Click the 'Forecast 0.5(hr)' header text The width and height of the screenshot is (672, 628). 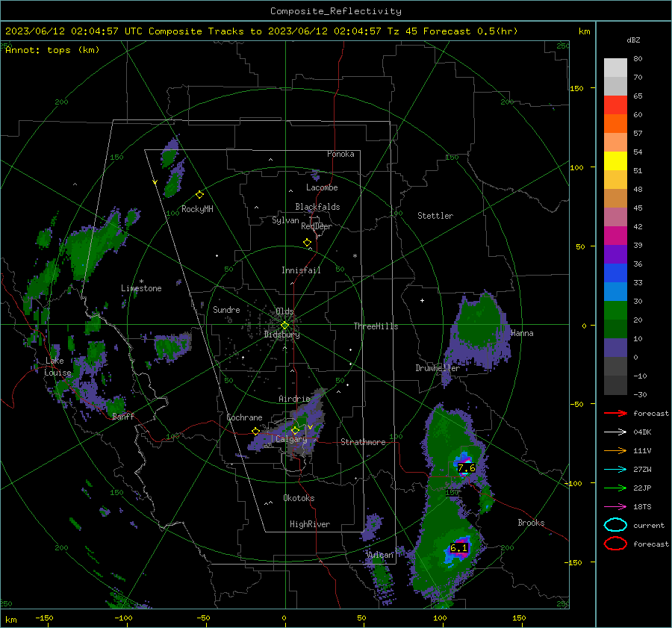click(x=470, y=31)
